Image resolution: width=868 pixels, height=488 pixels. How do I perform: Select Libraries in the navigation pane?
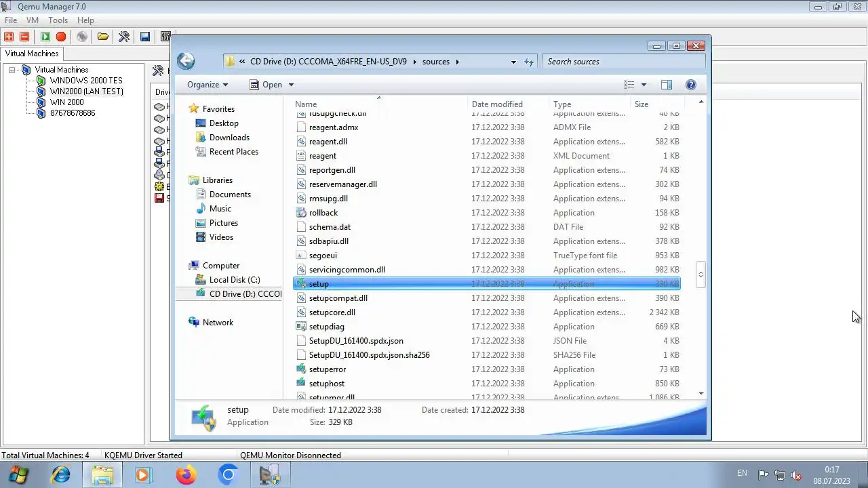pos(217,180)
